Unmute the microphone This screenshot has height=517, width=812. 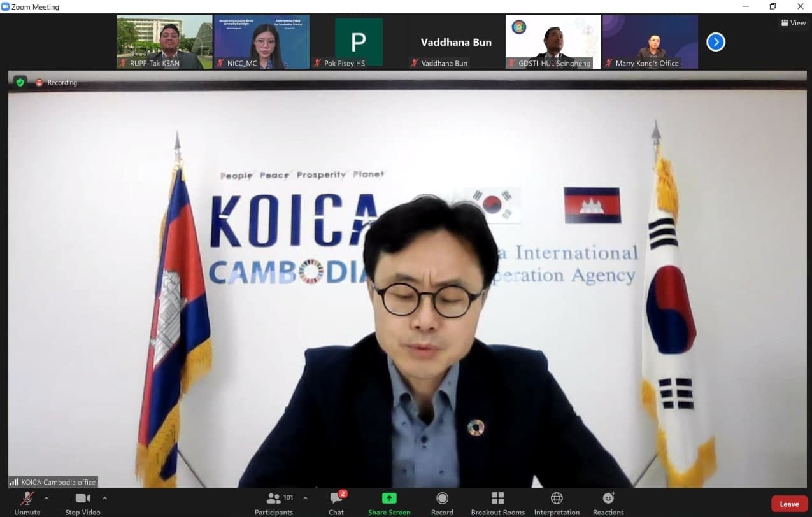tap(27, 503)
